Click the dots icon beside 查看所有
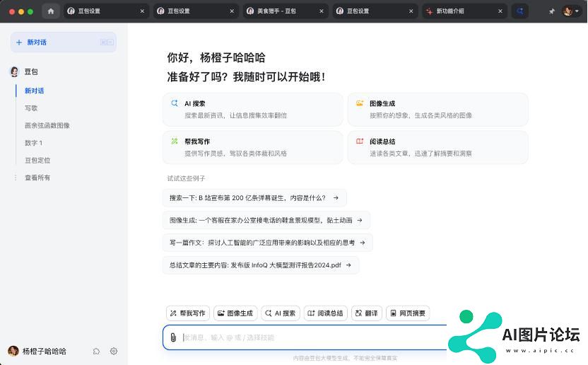Screen dimensions: 588x365 click(x=16, y=178)
